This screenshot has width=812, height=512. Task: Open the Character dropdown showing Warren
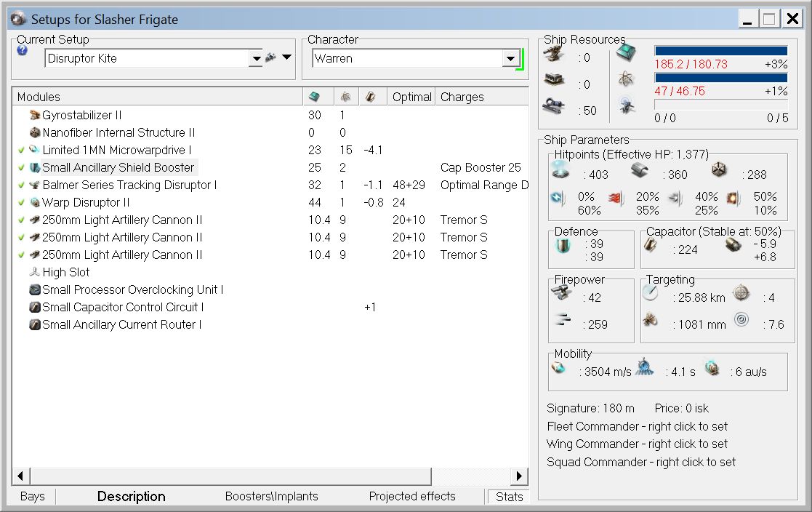click(x=510, y=59)
